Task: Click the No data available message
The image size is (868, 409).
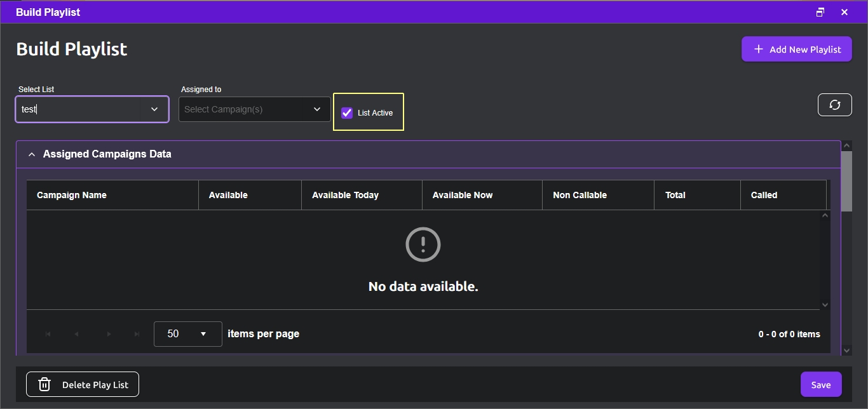Action: (423, 286)
